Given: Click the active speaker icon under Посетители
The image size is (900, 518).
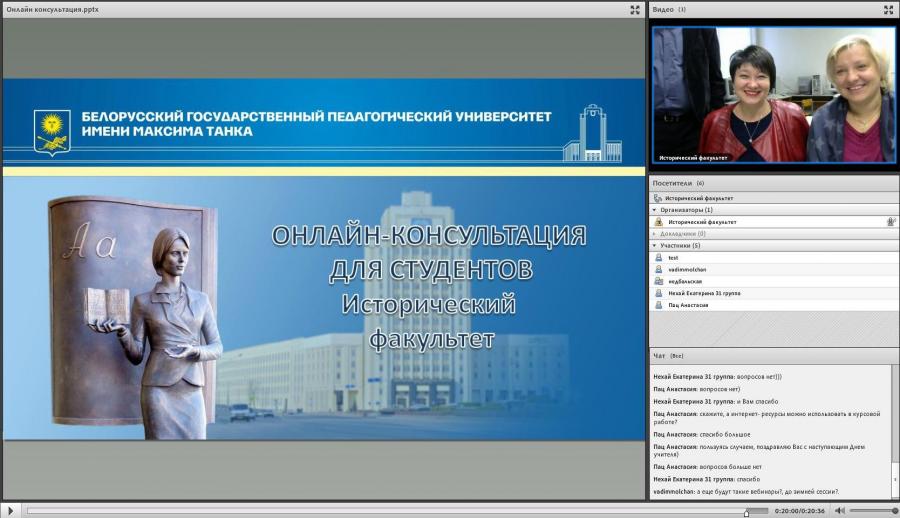Looking at the screenshot, I should pyautogui.click(x=658, y=198).
